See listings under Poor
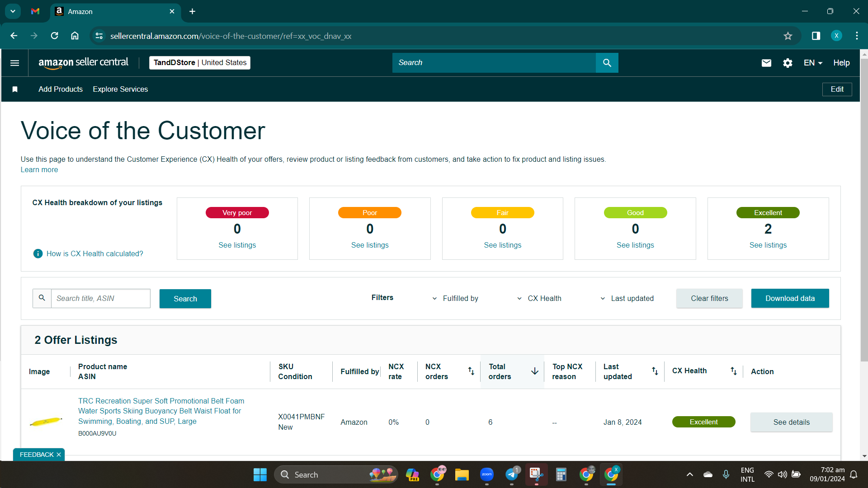Screen dimensions: 868x488 (x=370, y=245)
